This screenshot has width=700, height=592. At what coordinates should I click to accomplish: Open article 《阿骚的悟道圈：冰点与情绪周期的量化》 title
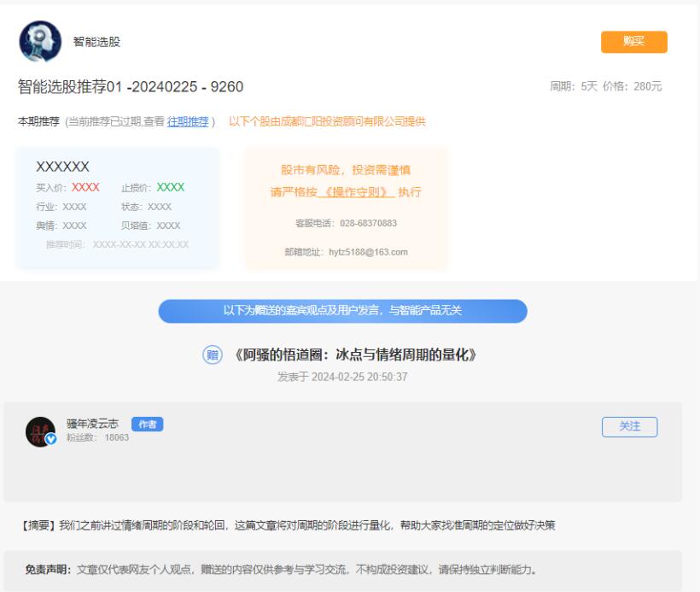tap(353, 355)
